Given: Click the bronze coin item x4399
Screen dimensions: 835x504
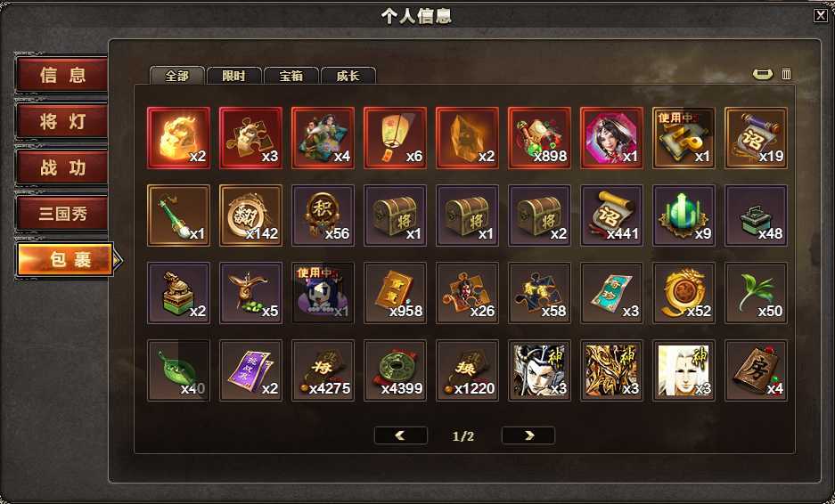Looking at the screenshot, I should (x=395, y=370).
